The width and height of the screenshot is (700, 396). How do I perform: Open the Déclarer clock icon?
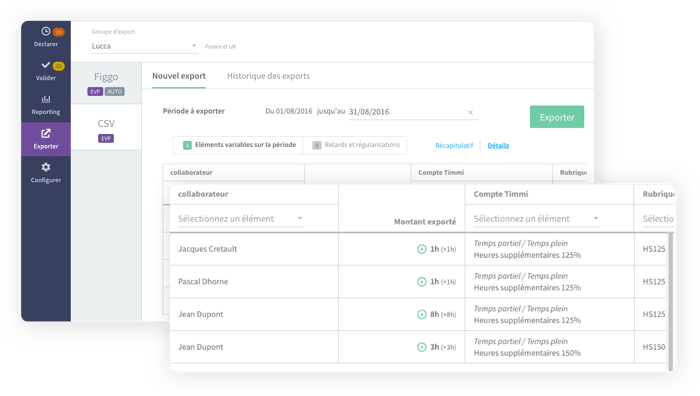(x=46, y=31)
